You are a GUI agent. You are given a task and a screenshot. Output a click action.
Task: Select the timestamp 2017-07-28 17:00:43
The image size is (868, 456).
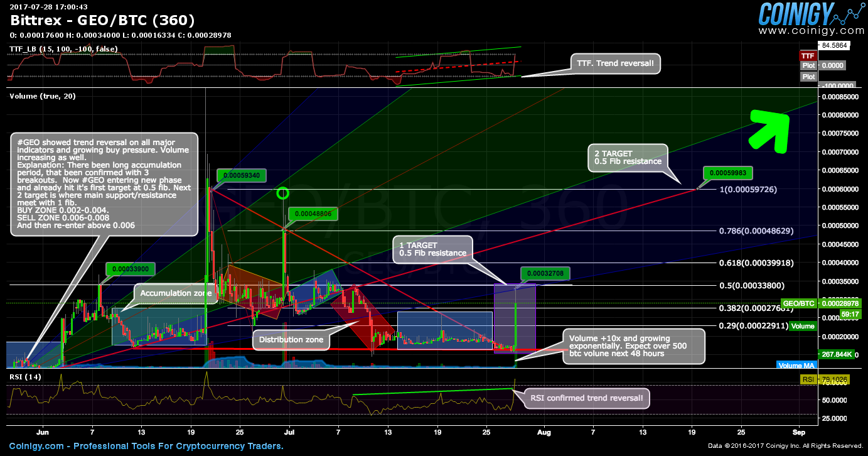click(48, 6)
